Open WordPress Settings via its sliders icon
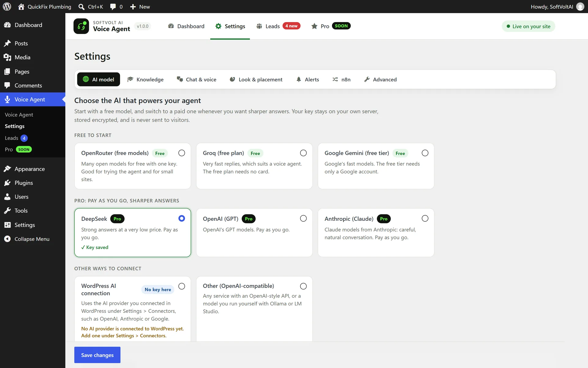The image size is (588, 368). point(7,225)
